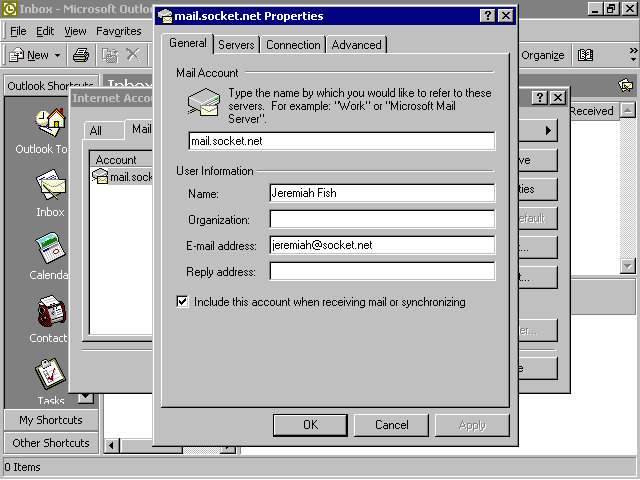The image size is (640, 480).
Task: Click the Account column header
Action: click(x=121, y=160)
